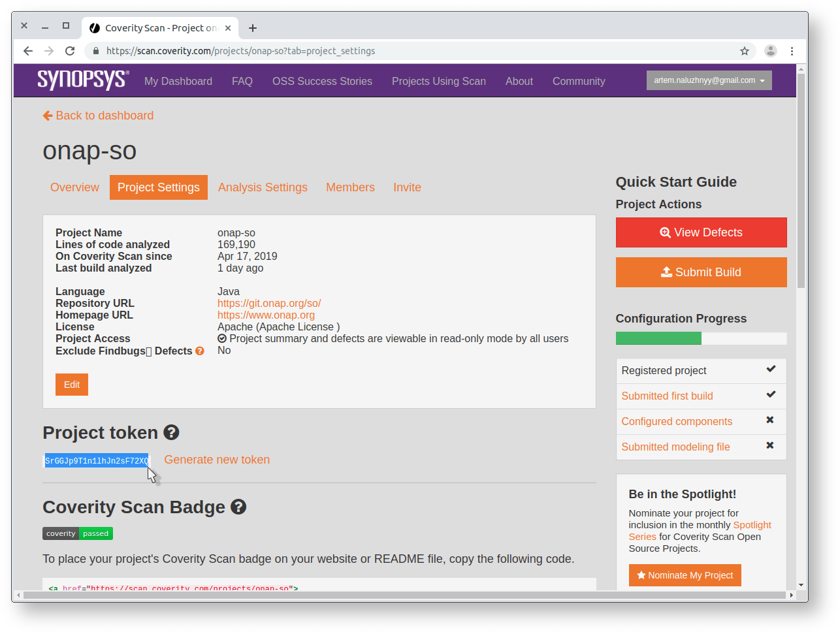
Task: Click the scrollbar down arrow
Action: 801,586
